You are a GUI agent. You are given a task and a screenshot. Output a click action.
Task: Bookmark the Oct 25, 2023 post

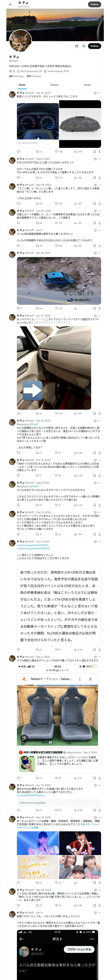coord(95,223)
